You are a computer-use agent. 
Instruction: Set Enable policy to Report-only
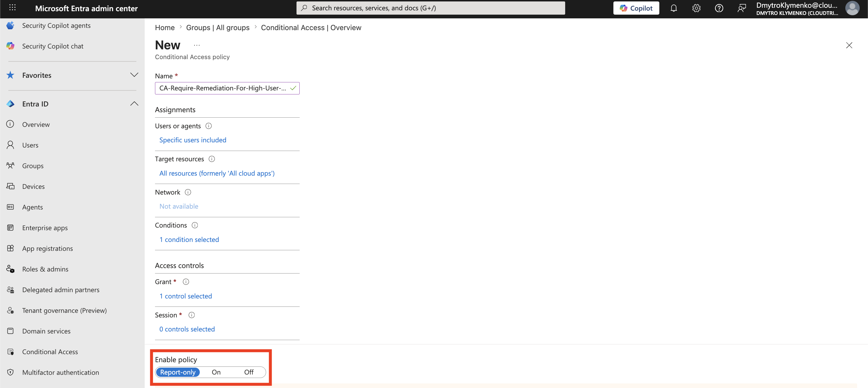[x=178, y=372]
